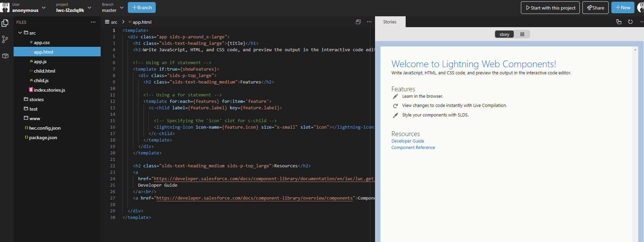Click the Share button

pos(595,8)
